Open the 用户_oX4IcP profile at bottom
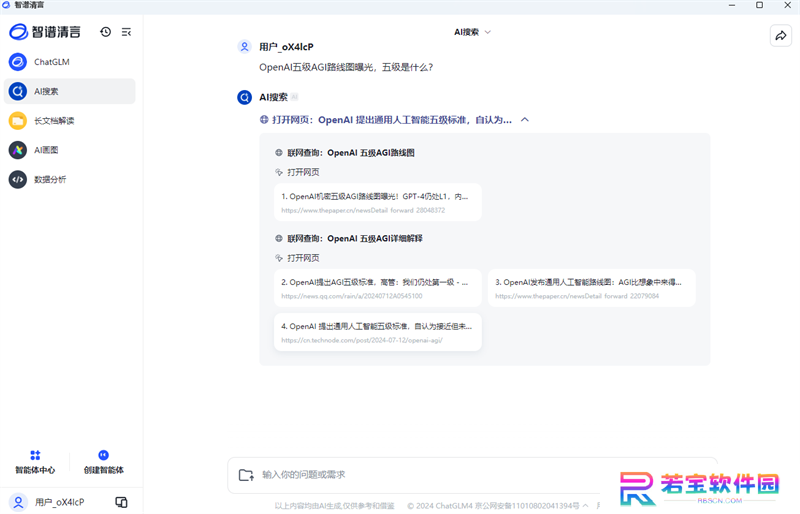 pyautogui.click(x=48, y=502)
